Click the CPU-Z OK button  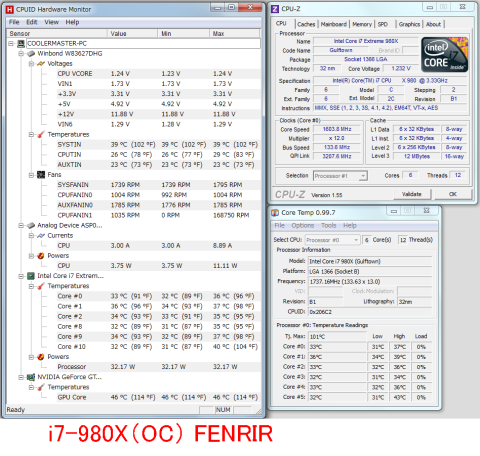pos(453,194)
